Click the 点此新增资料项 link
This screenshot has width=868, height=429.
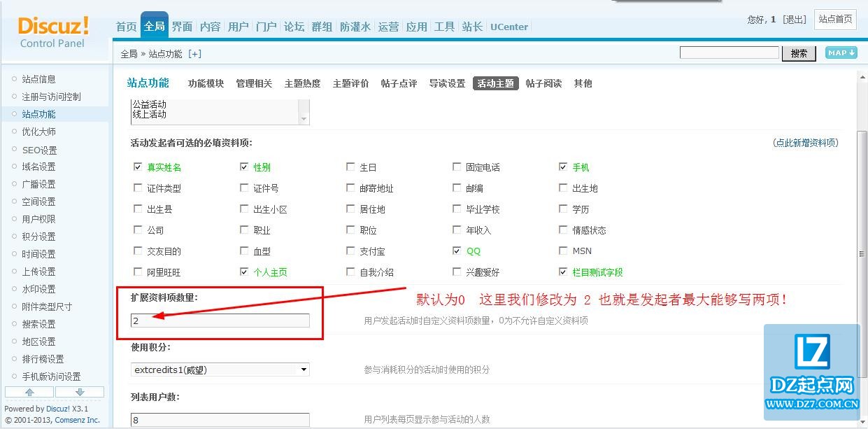pos(805,143)
